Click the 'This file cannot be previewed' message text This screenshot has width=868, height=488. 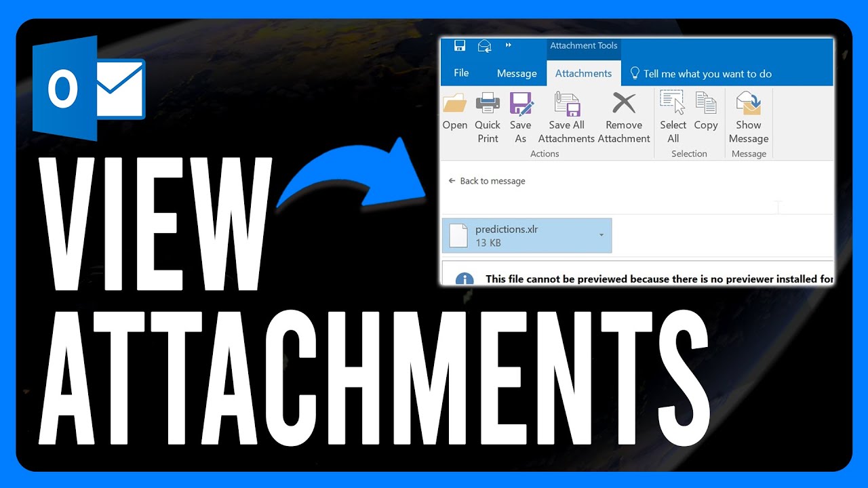[x=659, y=279]
